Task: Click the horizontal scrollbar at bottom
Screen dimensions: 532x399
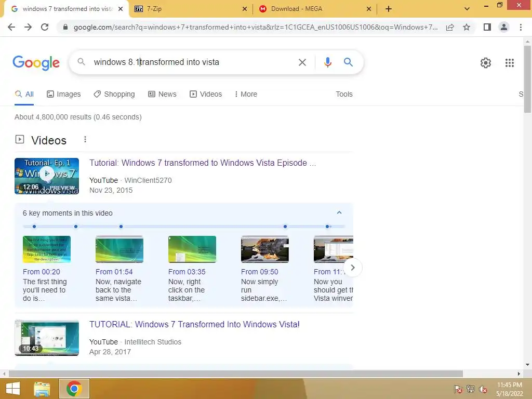Action: (x=236, y=374)
